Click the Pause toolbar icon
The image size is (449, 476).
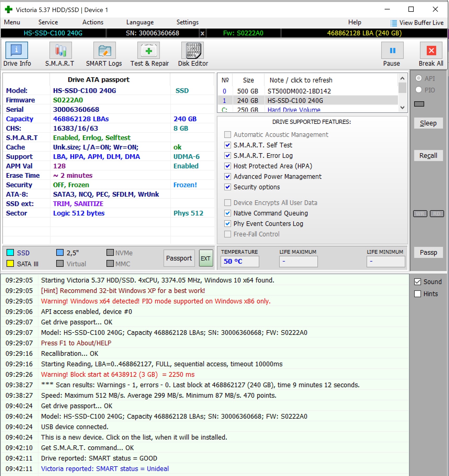tap(392, 50)
